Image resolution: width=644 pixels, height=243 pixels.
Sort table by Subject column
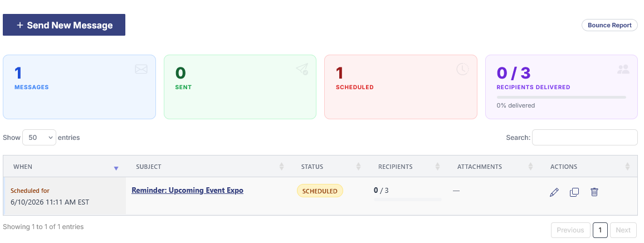281,167
